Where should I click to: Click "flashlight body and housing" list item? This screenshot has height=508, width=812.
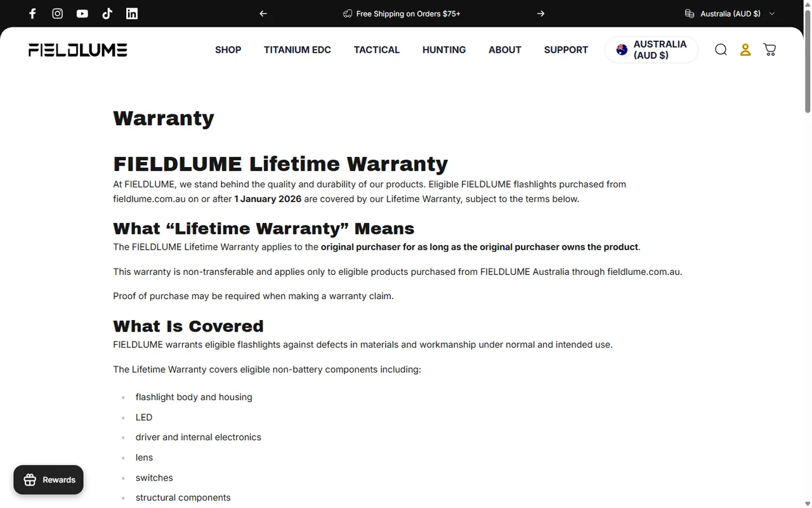pos(194,397)
